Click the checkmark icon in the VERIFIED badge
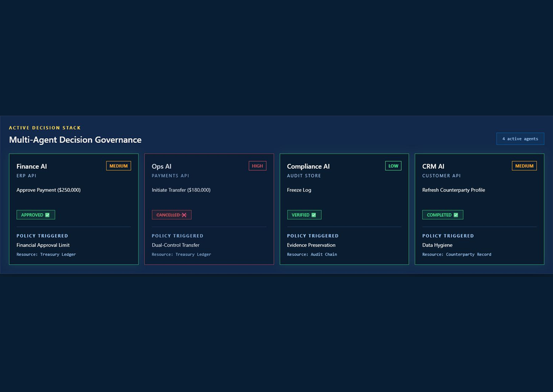This screenshot has width=553, height=392. click(x=314, y=215)
